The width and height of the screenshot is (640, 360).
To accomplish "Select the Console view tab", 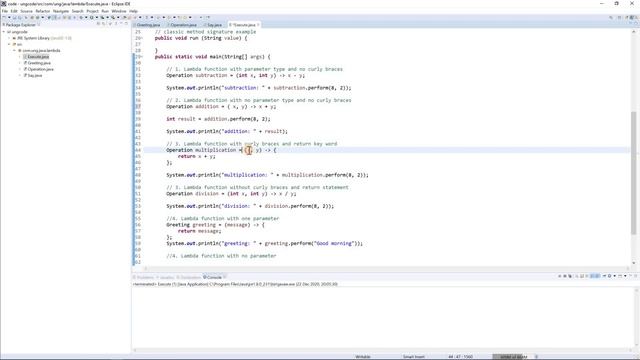I will tap(214, 277).
